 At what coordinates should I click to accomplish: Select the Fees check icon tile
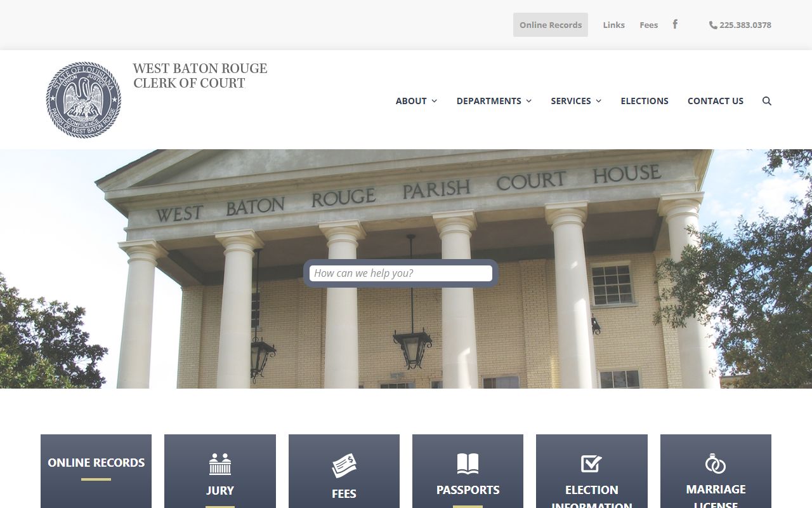344,466
